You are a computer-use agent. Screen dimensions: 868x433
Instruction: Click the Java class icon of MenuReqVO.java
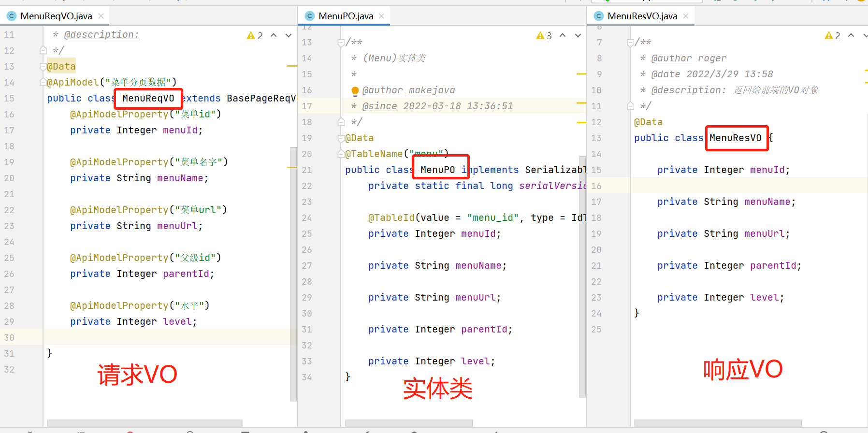12,16
